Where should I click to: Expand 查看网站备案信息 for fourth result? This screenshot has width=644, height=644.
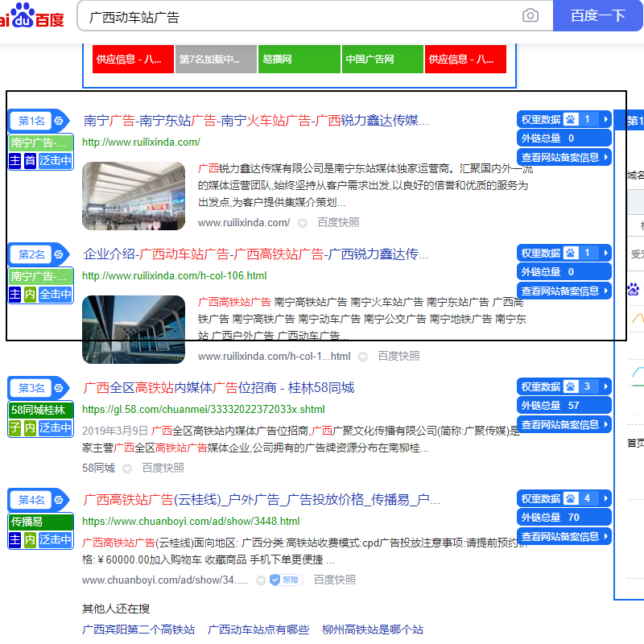click(564, 536)
